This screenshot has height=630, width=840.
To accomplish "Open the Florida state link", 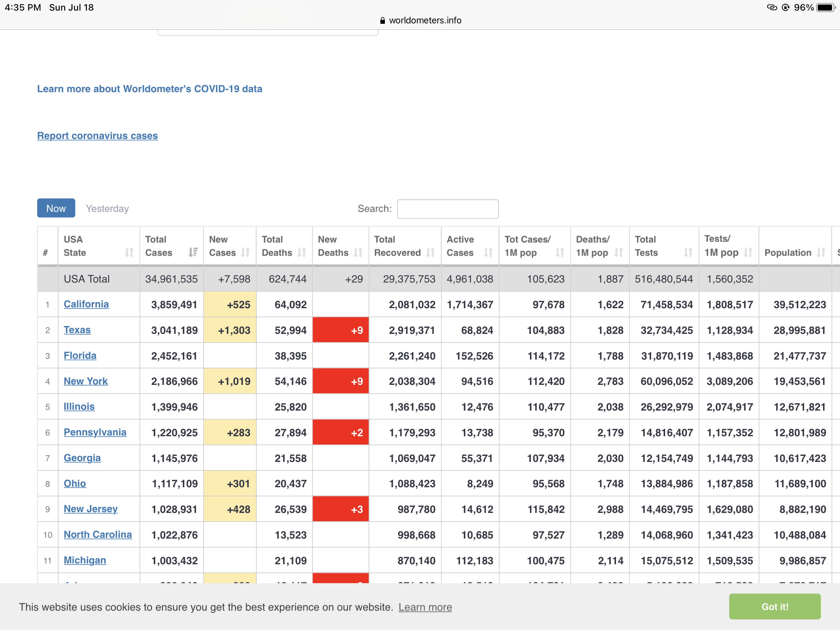I will [80, 355].
